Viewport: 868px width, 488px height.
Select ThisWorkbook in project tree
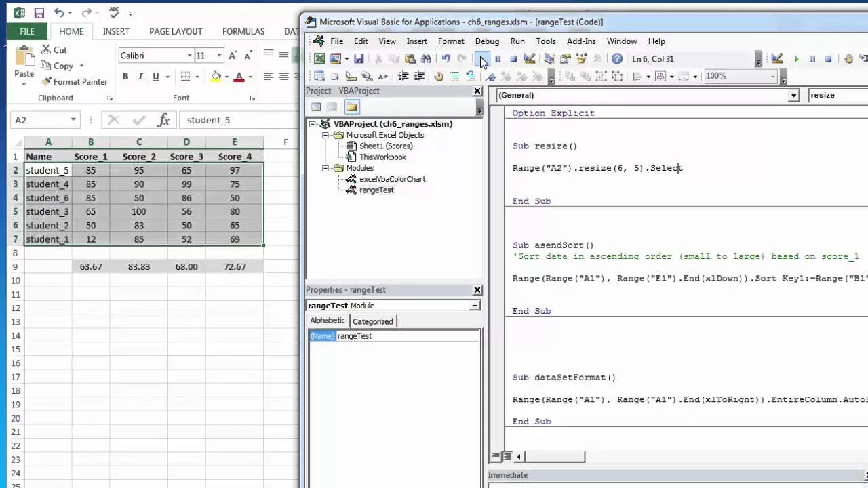point(382,157)
